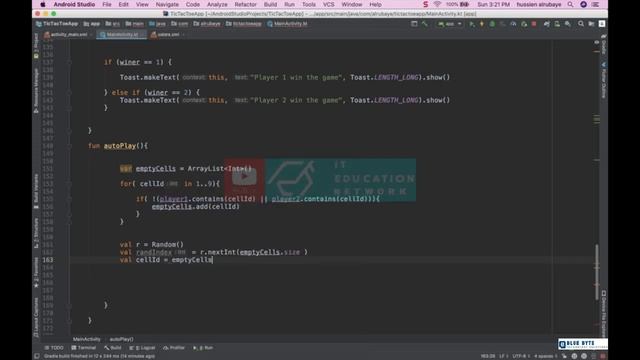
Task: Open the app run configuration dropdown
Action: [450, 24]
